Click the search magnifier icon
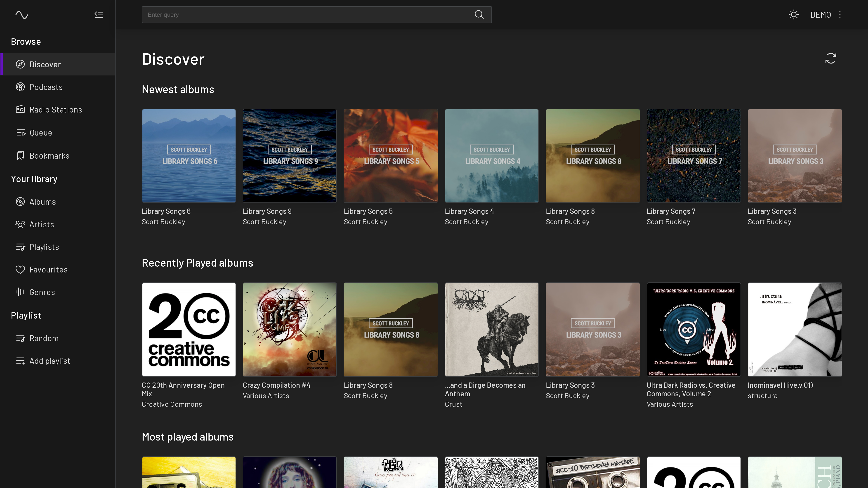This screenshot has width=868, height=488. pyautogui.click(x=479, y=14)
